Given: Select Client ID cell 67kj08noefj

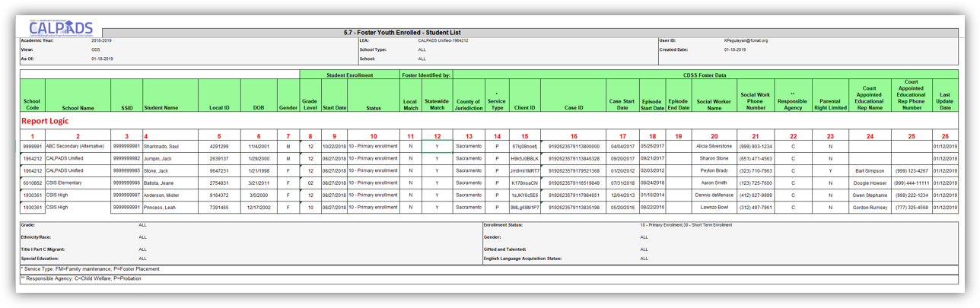Looking at the screenshot, I should (524, 146).
